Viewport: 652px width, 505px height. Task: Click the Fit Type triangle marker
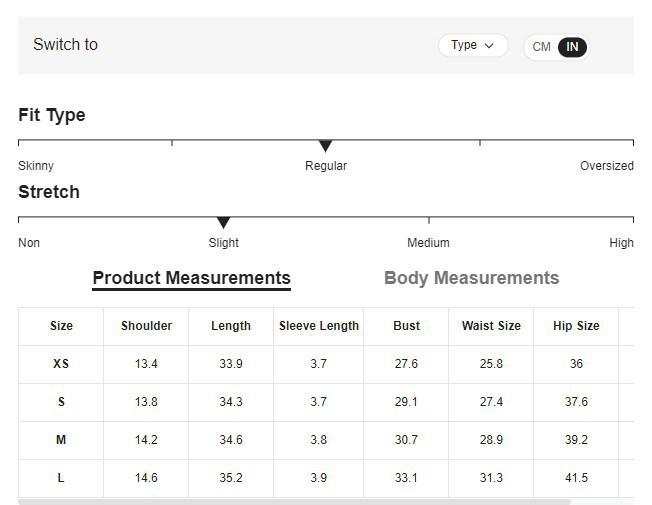(x=325, y=147)
